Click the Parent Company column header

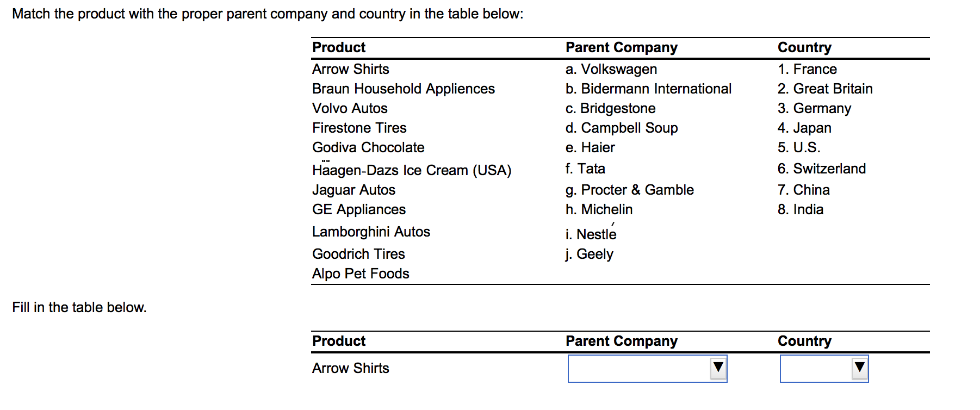point(622,341)
